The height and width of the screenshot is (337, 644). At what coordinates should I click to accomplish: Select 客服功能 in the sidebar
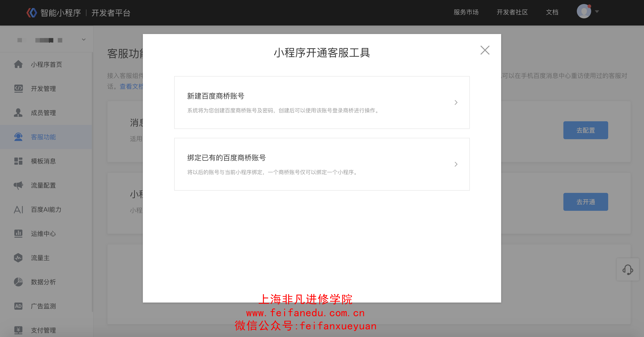point(46,137)
